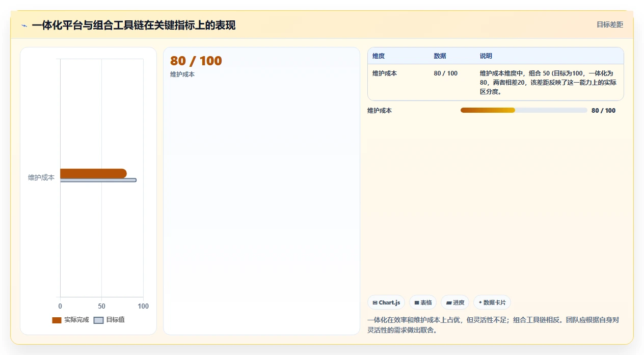Click the large 80 / 100 card value
This screenshot has height=355, width=644.
click(x=196, y=61)
